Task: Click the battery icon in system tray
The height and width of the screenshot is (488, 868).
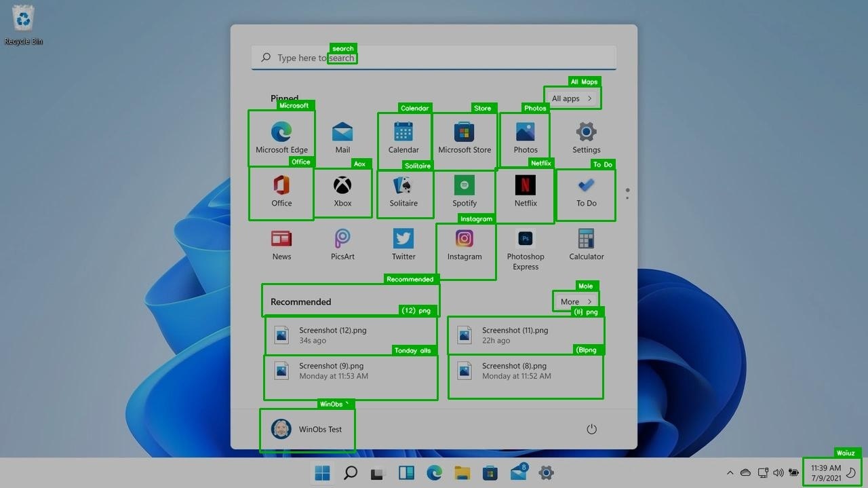Action: click(x=793, y=473)
